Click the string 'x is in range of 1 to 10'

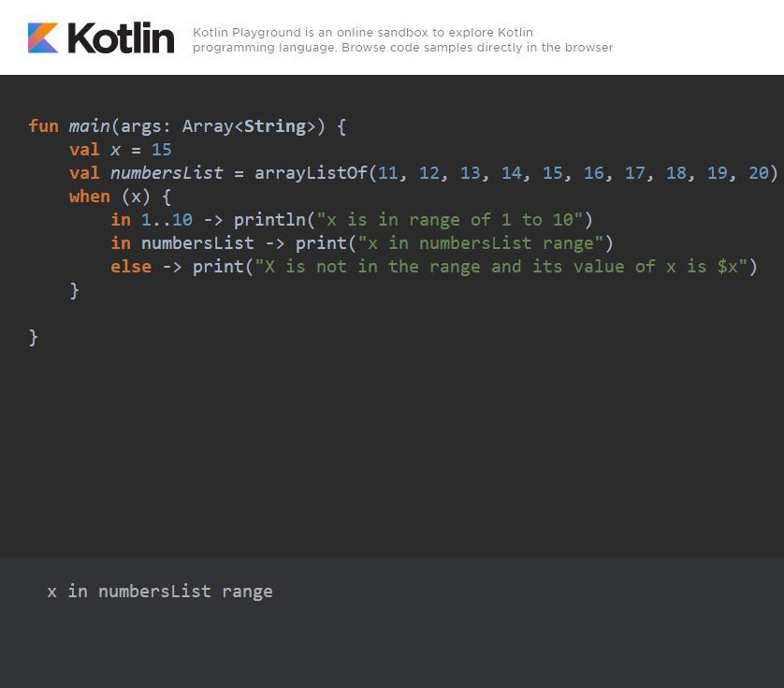[x=449, y=219]
